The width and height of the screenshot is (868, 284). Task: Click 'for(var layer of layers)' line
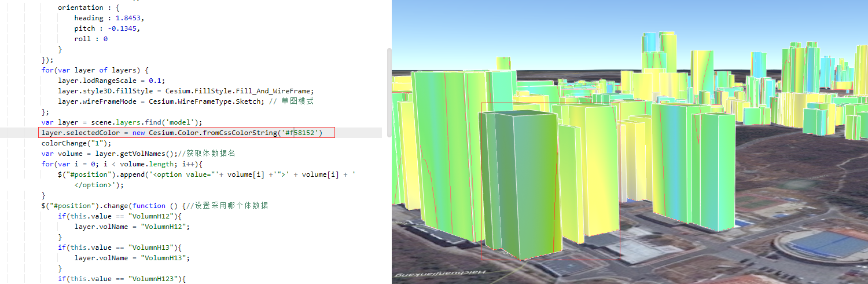95,70
